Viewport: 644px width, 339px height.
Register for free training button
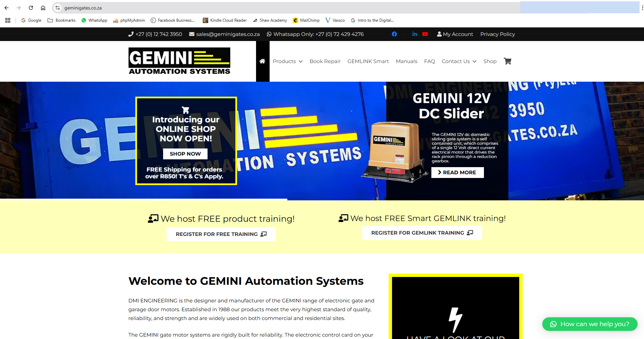point(221,234)
